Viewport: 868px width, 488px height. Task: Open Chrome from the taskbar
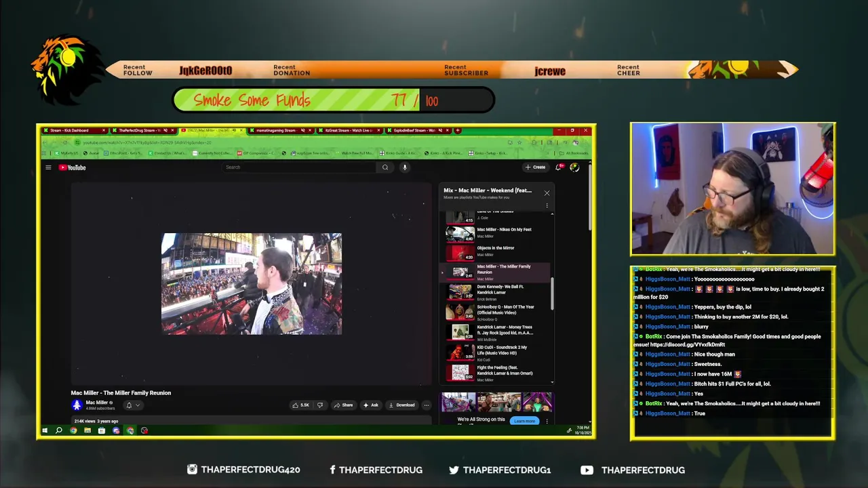[73, 430]
